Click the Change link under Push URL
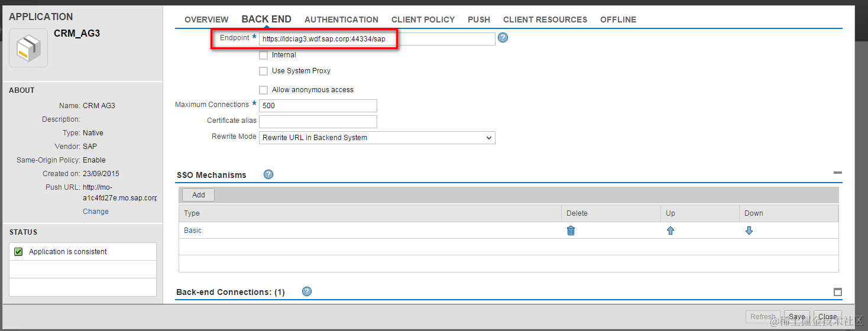Viewport: 868px width, 331px height. point(96,212)
